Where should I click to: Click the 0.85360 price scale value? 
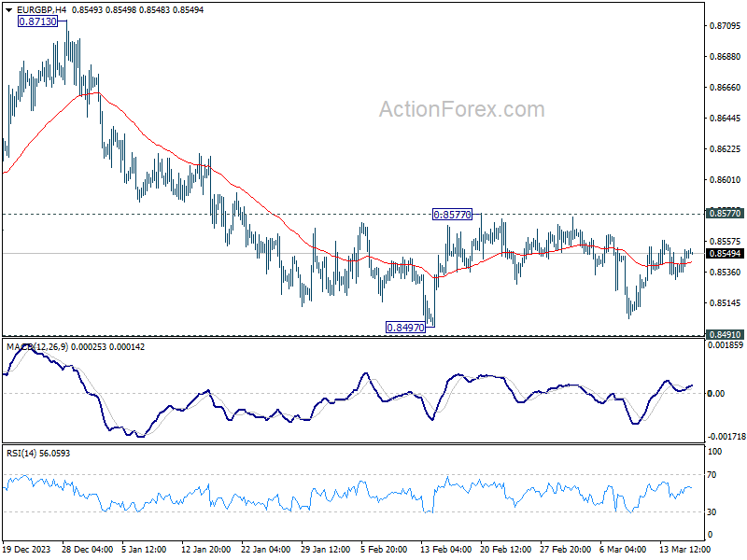(726, 273)
